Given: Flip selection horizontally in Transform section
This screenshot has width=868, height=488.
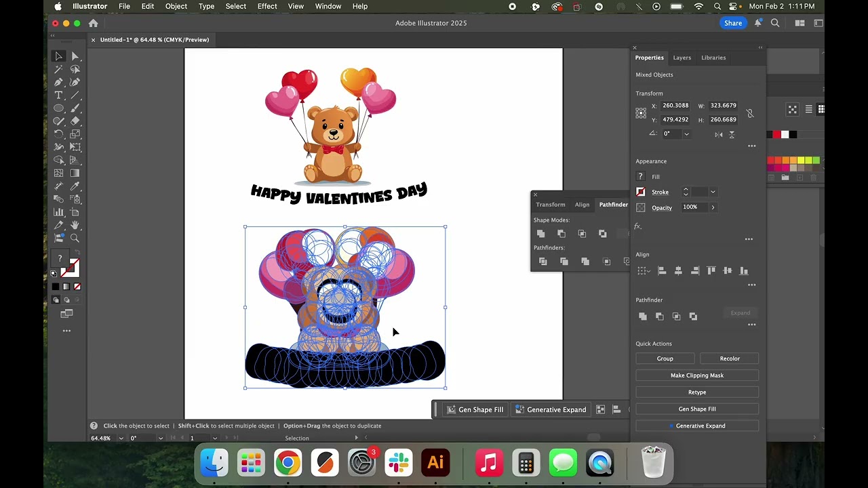Looking at the screenshot, I should [x=718, y=134].
